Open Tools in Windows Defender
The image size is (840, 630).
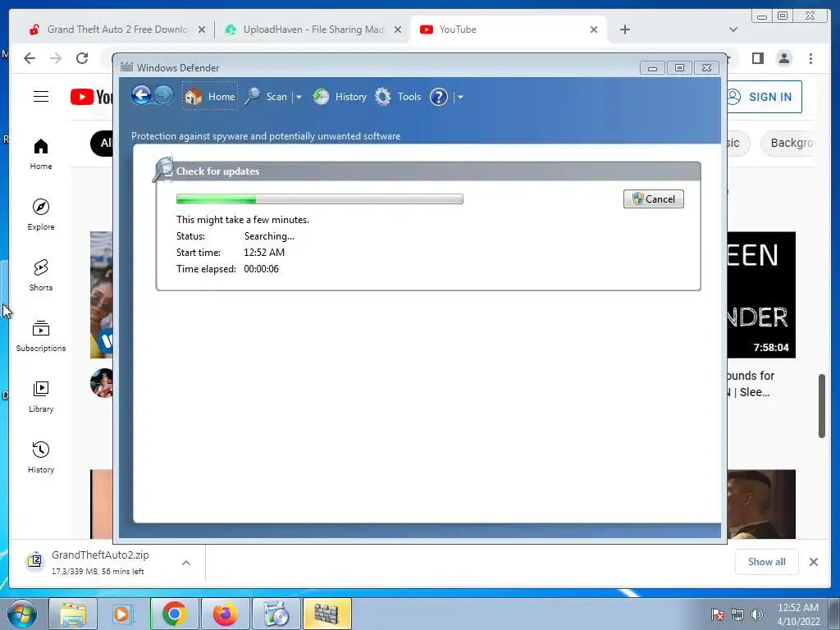click(398, 97)
